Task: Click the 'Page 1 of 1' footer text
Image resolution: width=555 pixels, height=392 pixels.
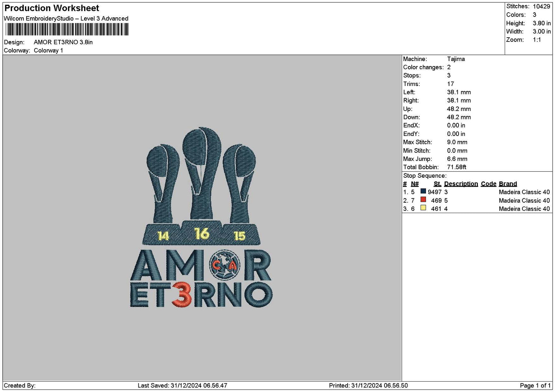Action: 535,386
